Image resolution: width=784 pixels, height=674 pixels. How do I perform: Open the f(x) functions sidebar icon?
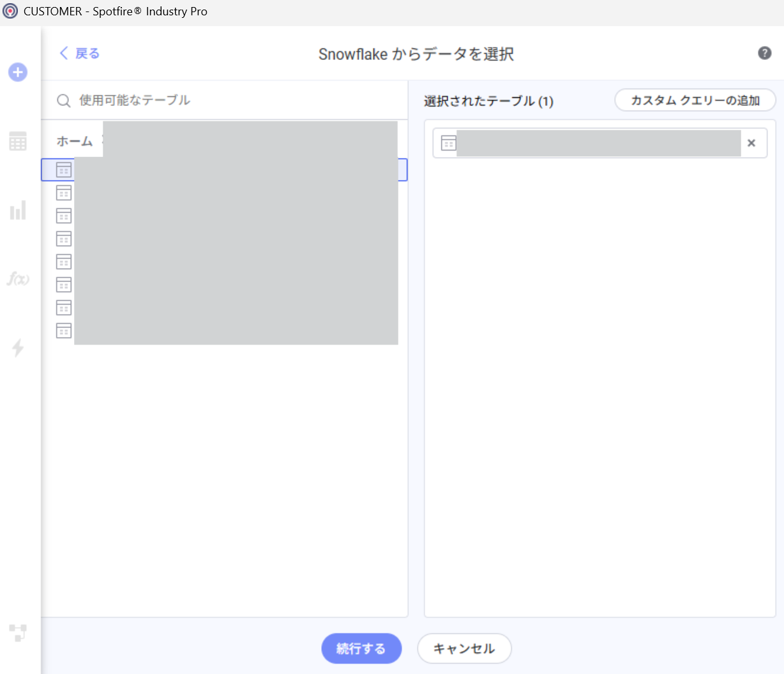pos(18,279)
